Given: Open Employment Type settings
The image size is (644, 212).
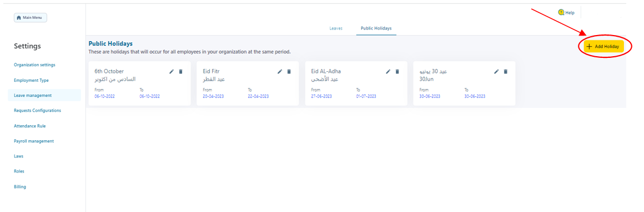Looking at the screenshot, I should pyautogui.click(x=31, y=80).
